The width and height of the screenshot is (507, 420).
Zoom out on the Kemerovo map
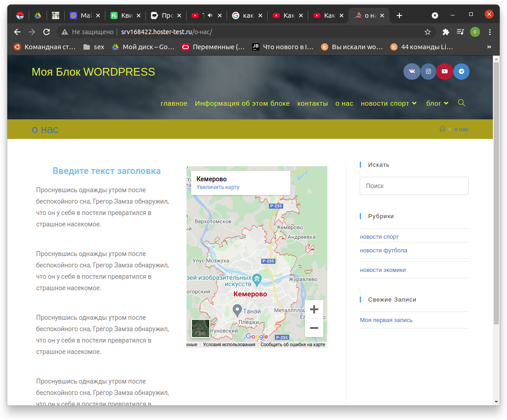point(314,328)
